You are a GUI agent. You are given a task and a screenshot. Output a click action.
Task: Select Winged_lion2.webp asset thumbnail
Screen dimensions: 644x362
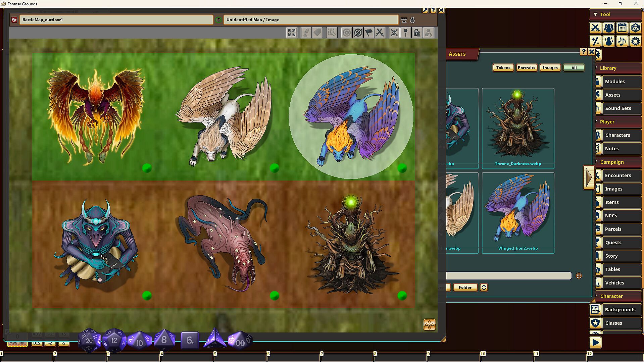518,213
